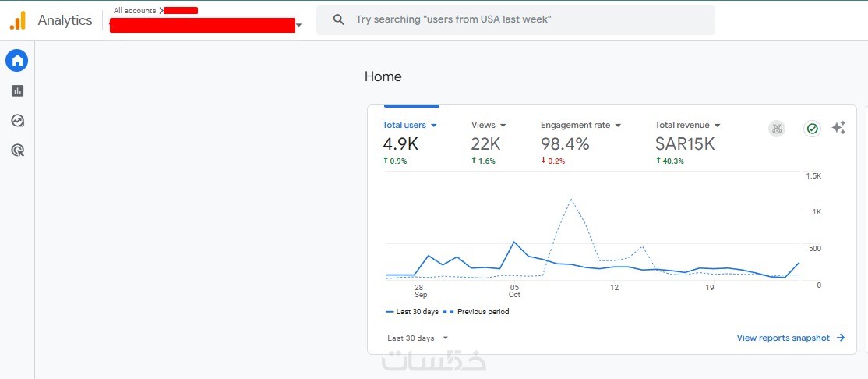This screenshot has width=868, height=379.
Task: Open the Last 30 days date range dropdown
Action: pyautogui.click(x=418, y=338)
